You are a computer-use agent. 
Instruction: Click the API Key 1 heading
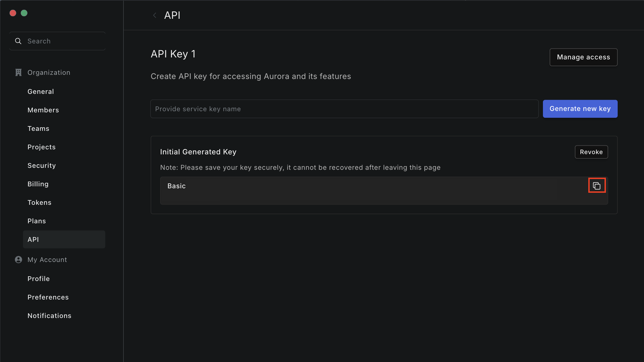pyautogui.click(x=173, y=54)
